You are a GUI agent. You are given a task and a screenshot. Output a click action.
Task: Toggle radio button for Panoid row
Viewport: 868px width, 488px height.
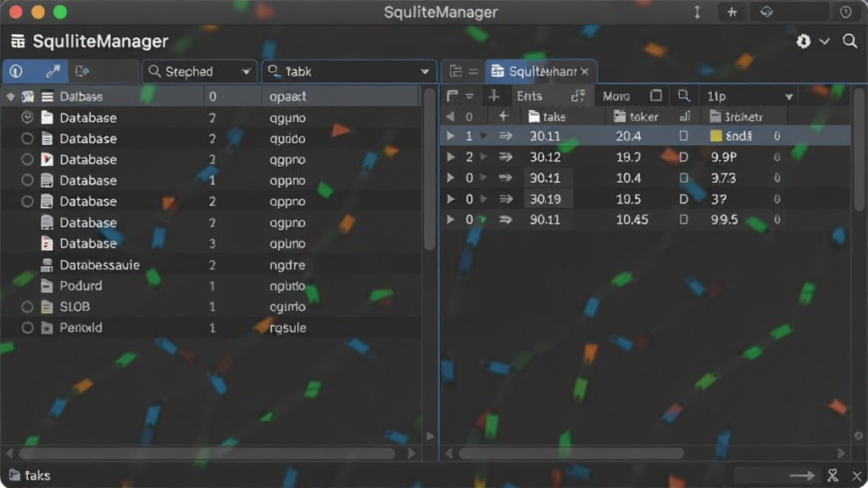click(x=27, y=328)
